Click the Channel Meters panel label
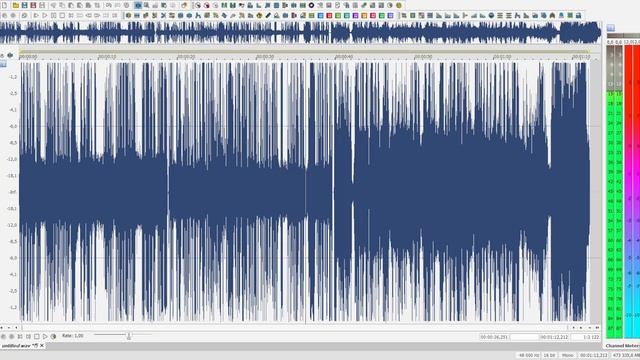The width and height of the screenshot is (640, 360). (622, 346)
